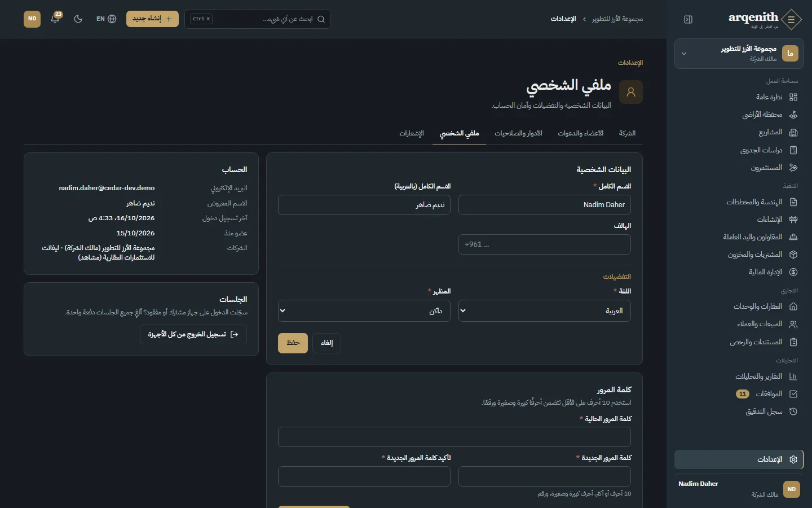Click the حفظ save button
Screen dimensions: 812x508
point(293,343)
